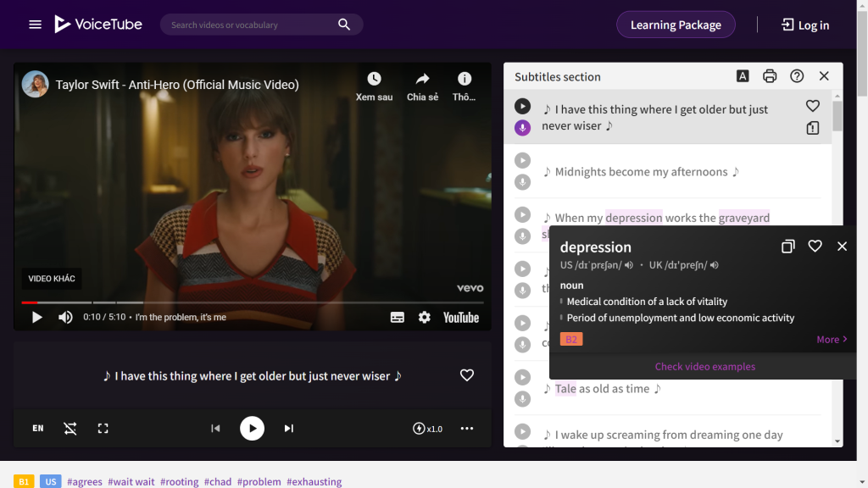Click the highlighted word Tale
Viewport: 868px width, 488px height.
pos(565,388)
